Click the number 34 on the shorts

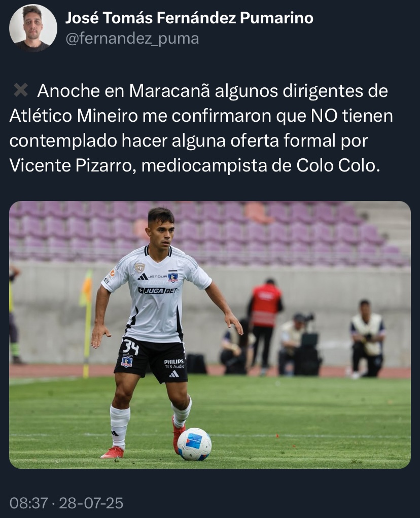point(130,347)
